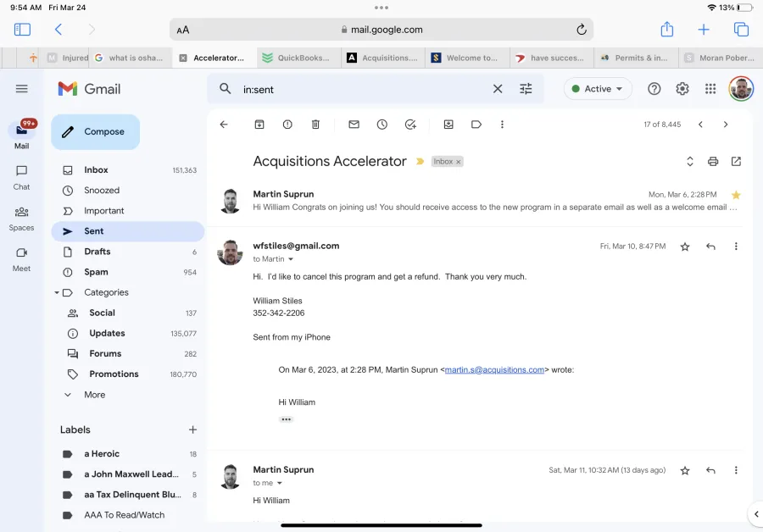Open the conversation toolbar's more options menu
Viewport: 763px width, 532px height.
click(x=502, y=125)
